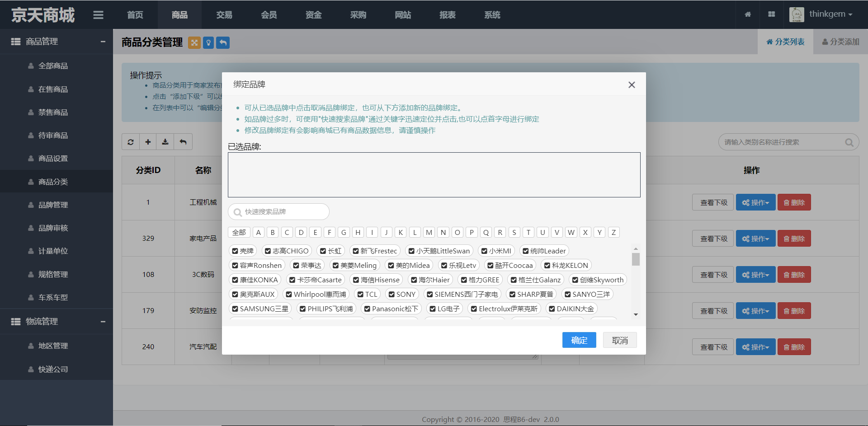Click the orange fullscreen icon beside page title
This screenshot has width=868, height=426.
tap(194, 42)
